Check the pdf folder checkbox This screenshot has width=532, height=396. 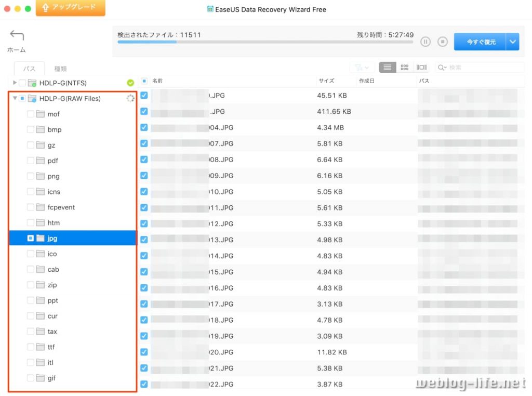click(x=31, y=160)
